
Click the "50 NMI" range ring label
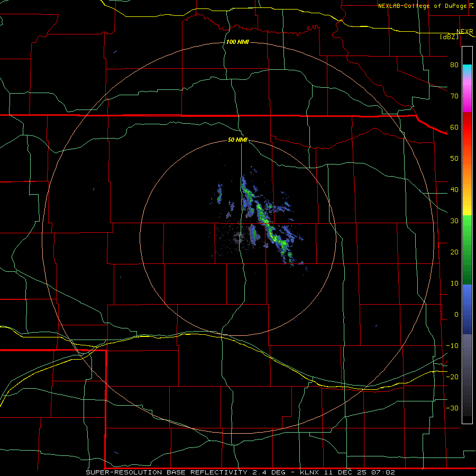[x=237, y=140]
